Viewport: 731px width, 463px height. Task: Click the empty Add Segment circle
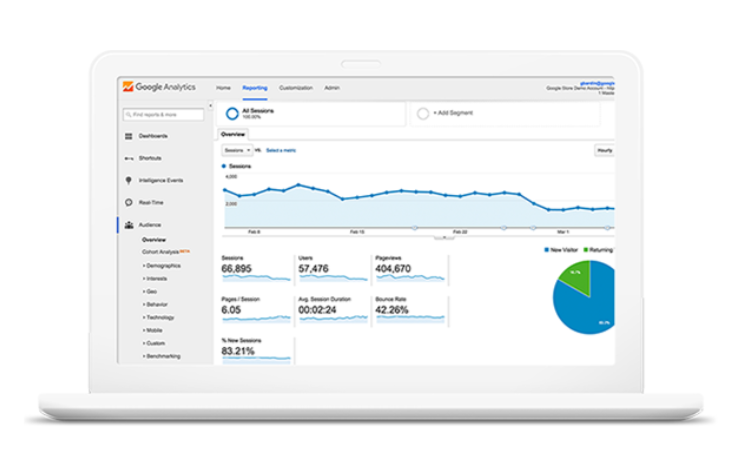pyautogui.click(x=423, y=114)
